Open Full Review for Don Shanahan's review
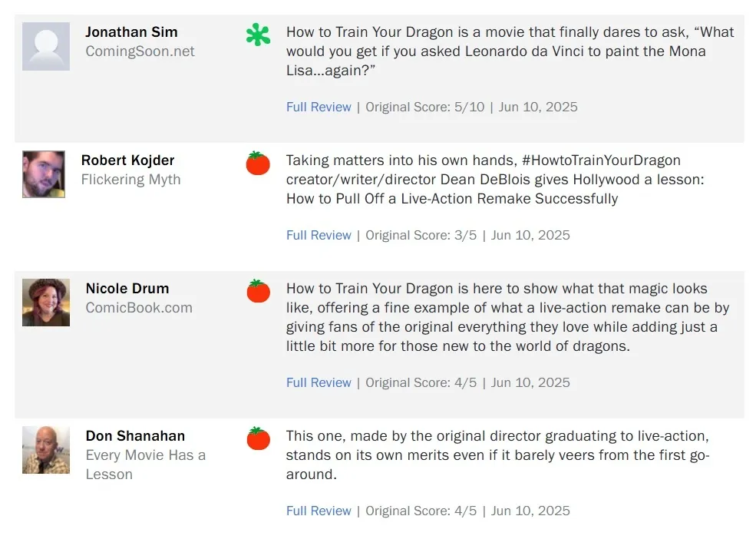This screenshot has height=539, width=756. [319, 511]
